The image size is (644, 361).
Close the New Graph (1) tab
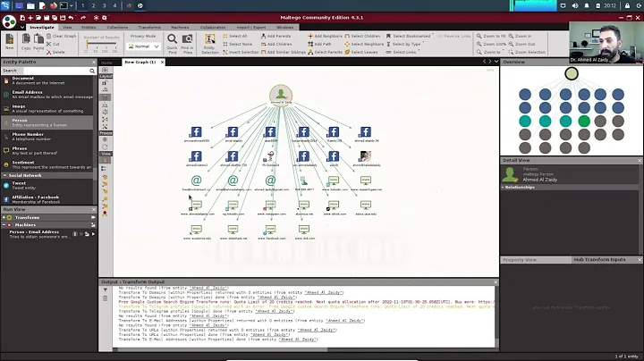coord(162,62)
